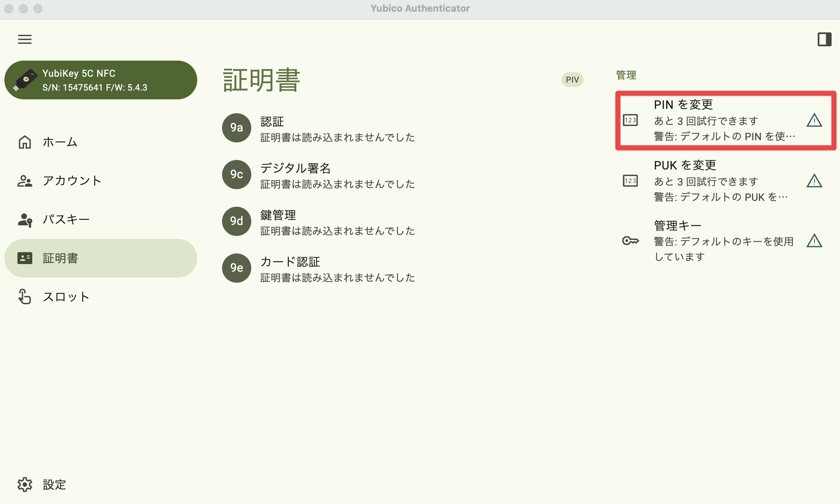840x504 pixels.
Task: Select the YubiKey 5C NFC device
Action: click(x=101, y=80)
